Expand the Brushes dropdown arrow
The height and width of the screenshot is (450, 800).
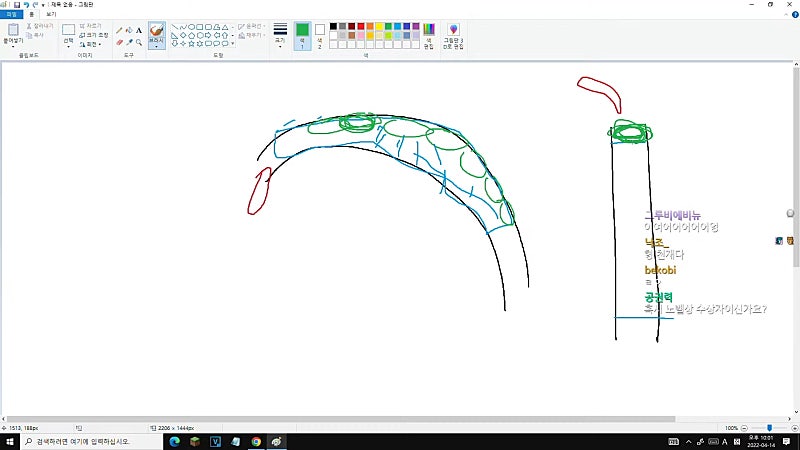tap(157, 46)
